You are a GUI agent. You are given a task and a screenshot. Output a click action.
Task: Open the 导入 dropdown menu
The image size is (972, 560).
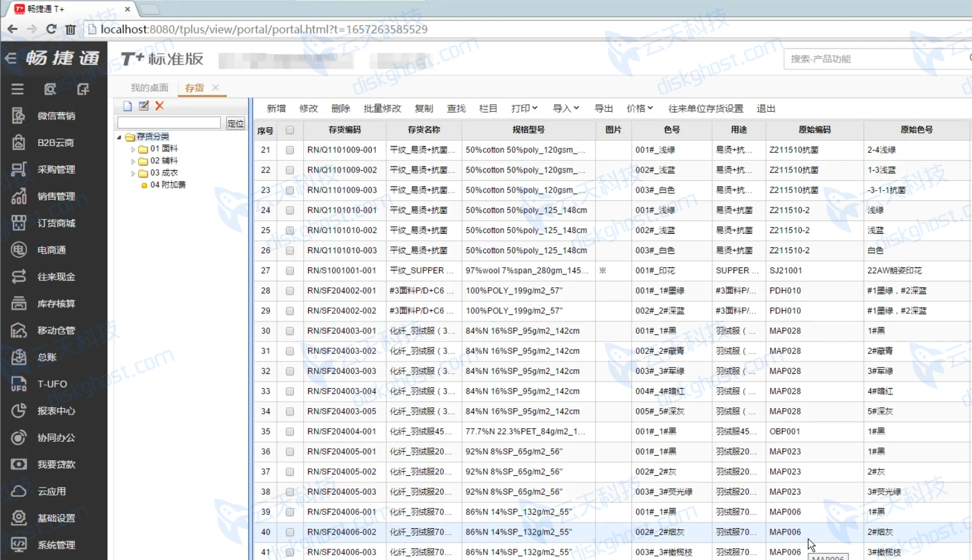click(566, 108)
